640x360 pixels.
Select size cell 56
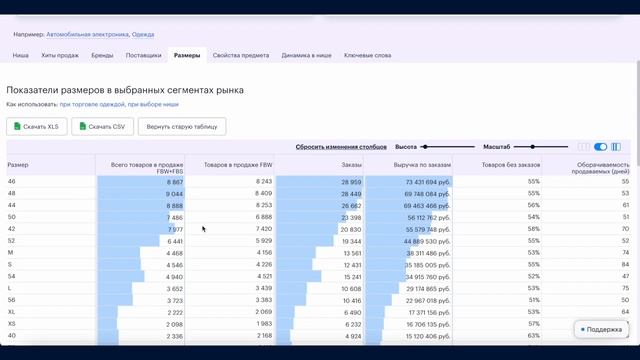11,300
